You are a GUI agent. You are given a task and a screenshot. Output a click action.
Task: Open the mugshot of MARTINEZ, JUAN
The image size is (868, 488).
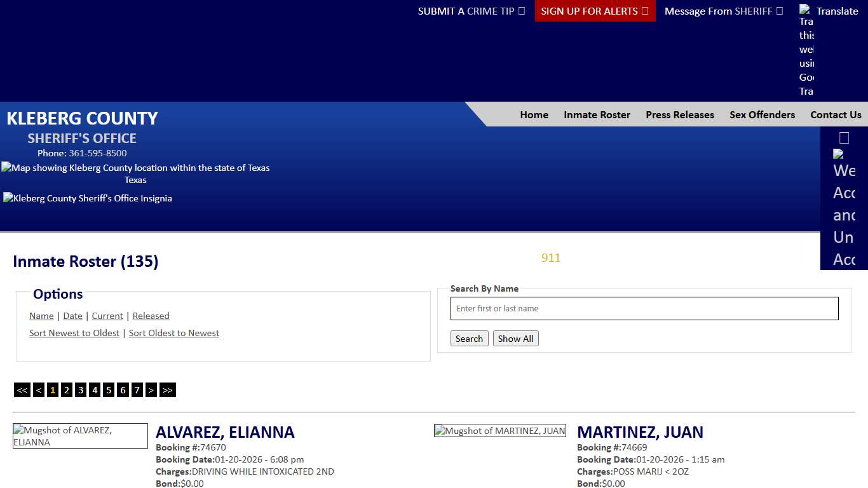tap(499, 430)
